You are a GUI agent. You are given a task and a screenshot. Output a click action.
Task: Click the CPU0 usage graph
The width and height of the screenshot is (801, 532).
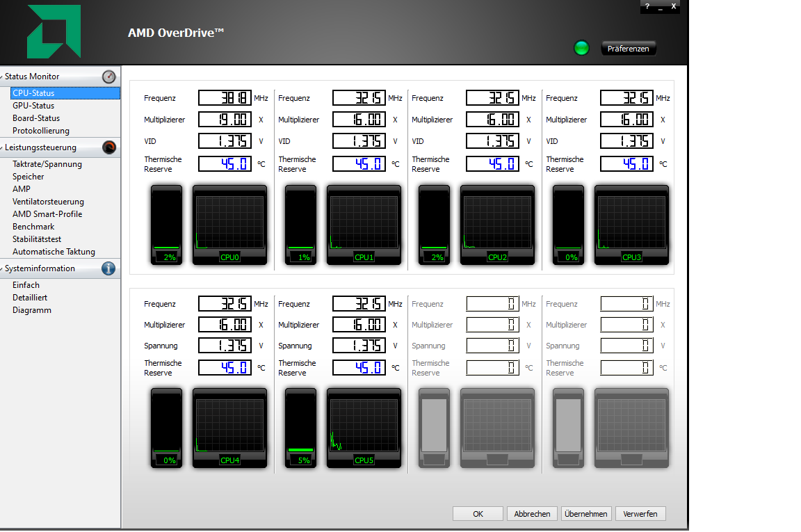click(x=229, y=225)
